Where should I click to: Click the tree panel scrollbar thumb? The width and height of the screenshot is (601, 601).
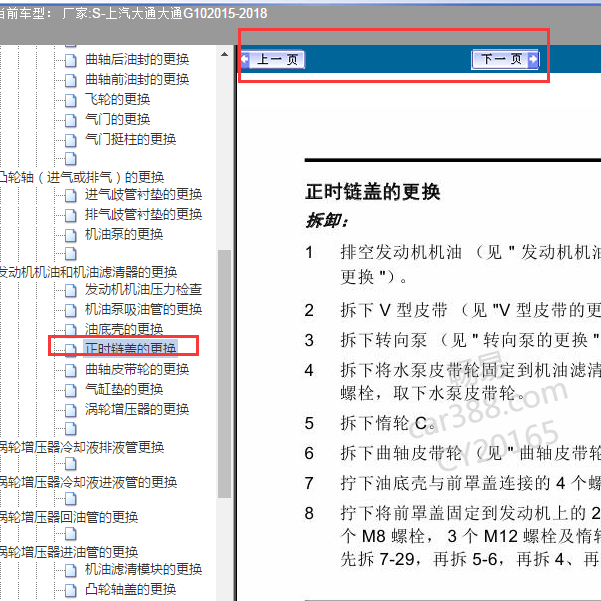coord(225,374)
